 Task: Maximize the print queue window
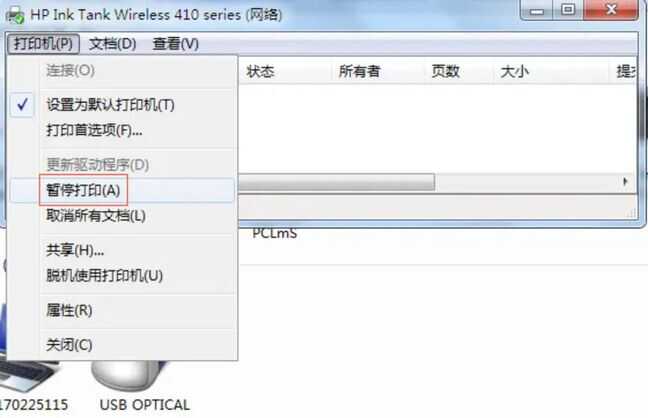[x=569, y=10]
